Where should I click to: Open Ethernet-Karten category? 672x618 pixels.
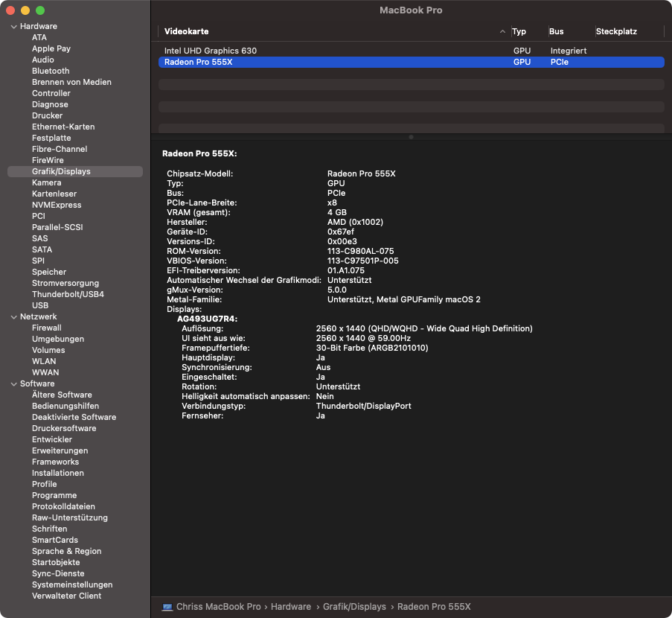(63, 127)
